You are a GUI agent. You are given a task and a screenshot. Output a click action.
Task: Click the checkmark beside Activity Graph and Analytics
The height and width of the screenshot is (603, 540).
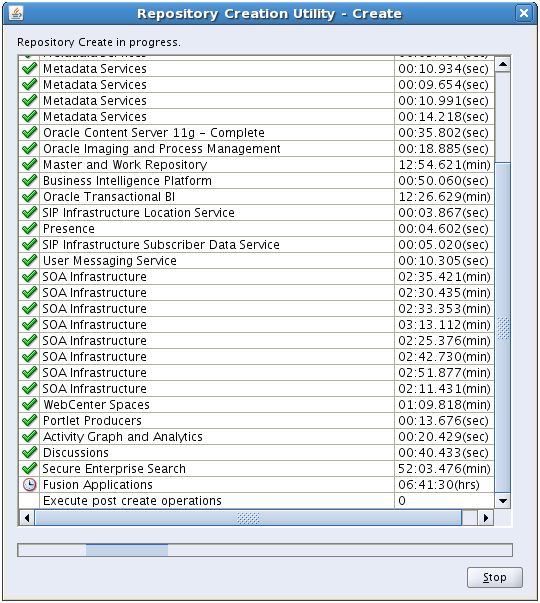tap(30, 436)
